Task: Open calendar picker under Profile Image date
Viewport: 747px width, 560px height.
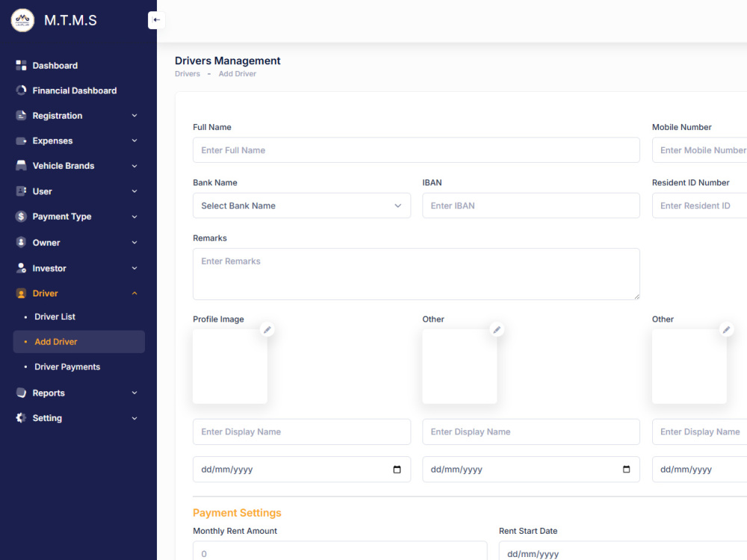Action: point(397,470)
